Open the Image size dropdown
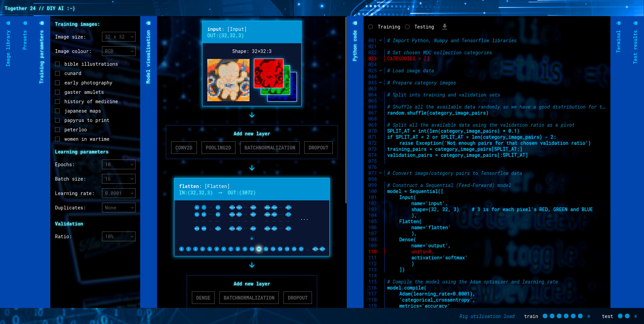 click(118, 37)
